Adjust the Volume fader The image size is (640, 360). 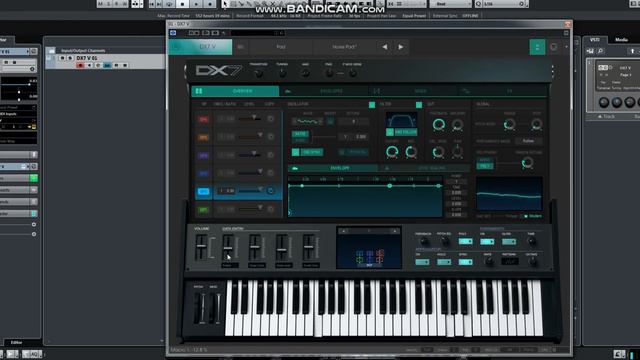coord(201,247)
